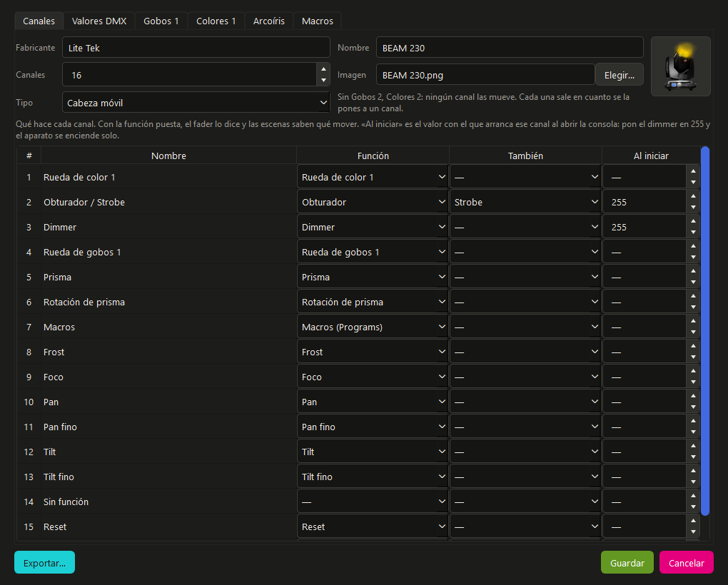Open the Macros tab
The width and height of the screenshot is (728, 585).
click(x=318, y=21)
